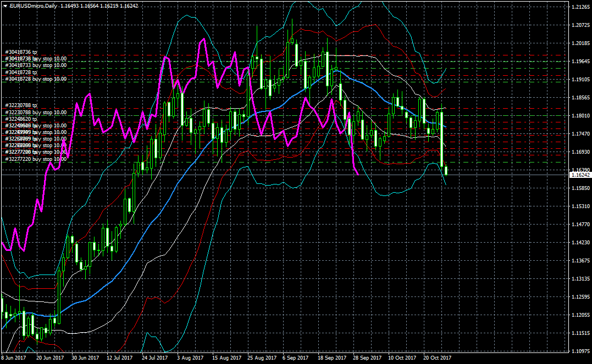
Task: Click the #32277220 buy stop 10.00 label
Action: click(35, 159)
